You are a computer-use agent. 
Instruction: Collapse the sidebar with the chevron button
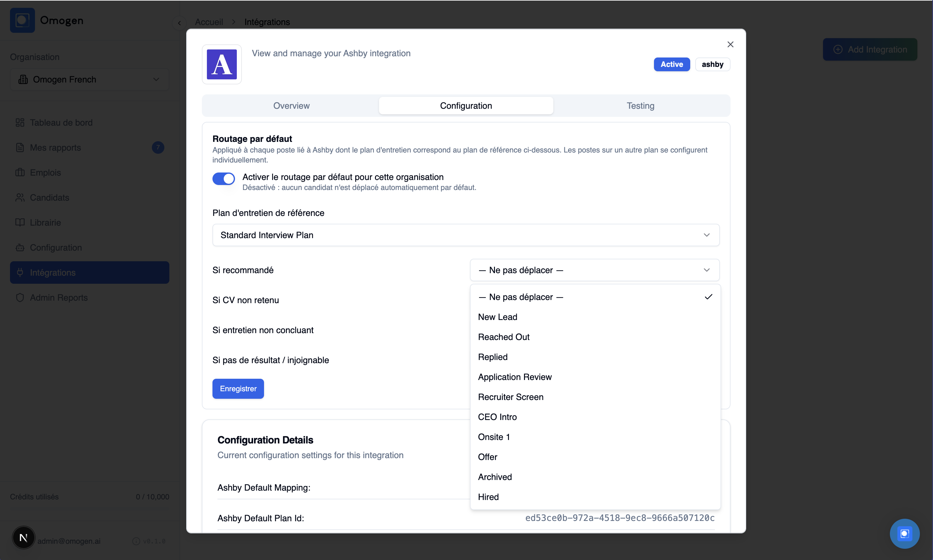click(x=179, y=23)
